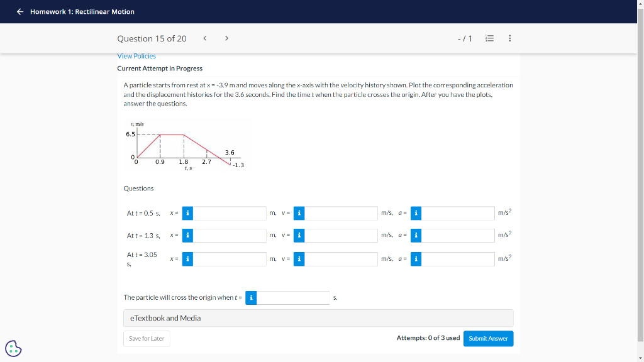Click the Save for Later button

(147, 338)
